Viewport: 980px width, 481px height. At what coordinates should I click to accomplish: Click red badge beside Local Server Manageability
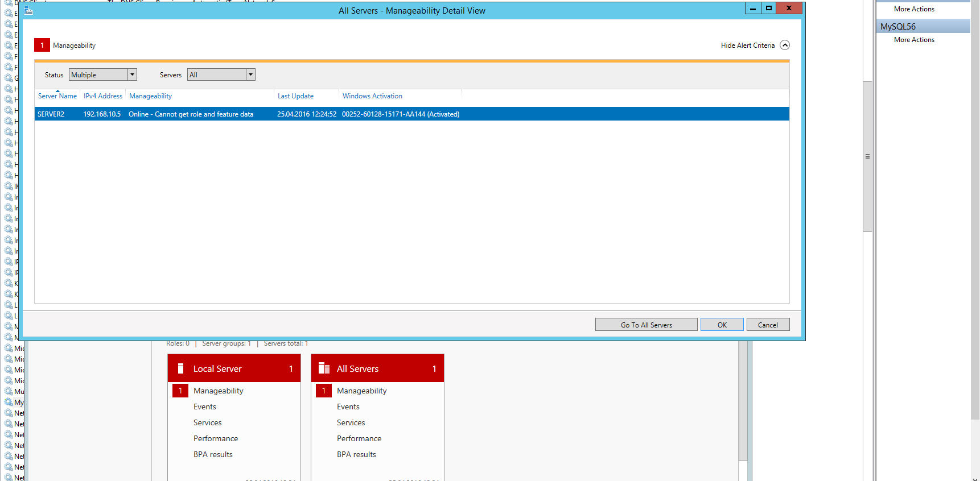[180, 391]
